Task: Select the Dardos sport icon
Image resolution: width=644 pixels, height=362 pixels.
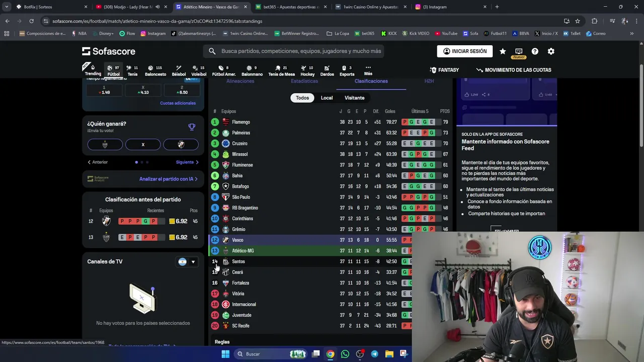Action: (327, 70)
